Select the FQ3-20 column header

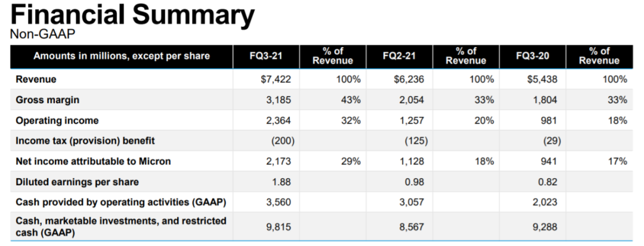532,56
